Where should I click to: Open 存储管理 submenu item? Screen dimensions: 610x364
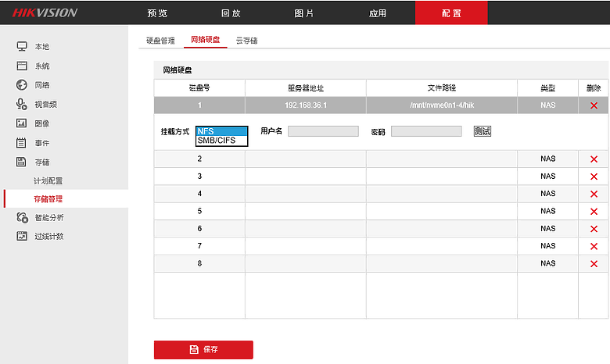point(48,199)
